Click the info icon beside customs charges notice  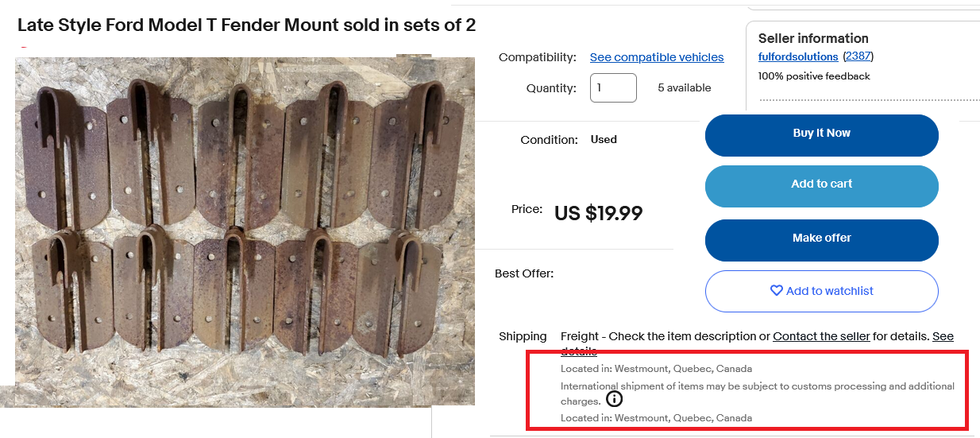tap(614, 399)
